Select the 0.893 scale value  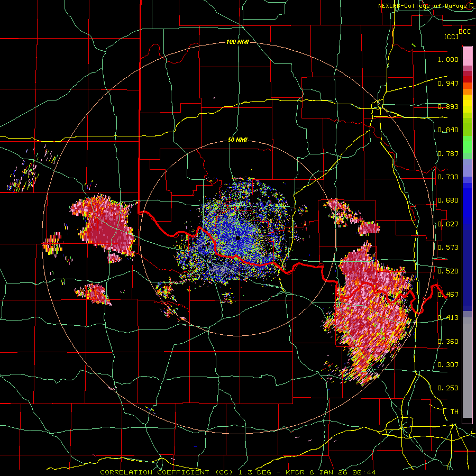point(448,106)
